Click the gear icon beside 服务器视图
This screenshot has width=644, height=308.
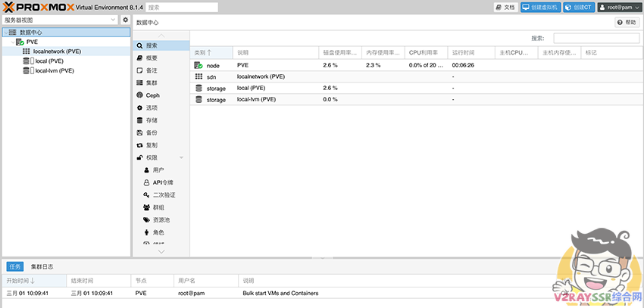(x=126, y=20)
